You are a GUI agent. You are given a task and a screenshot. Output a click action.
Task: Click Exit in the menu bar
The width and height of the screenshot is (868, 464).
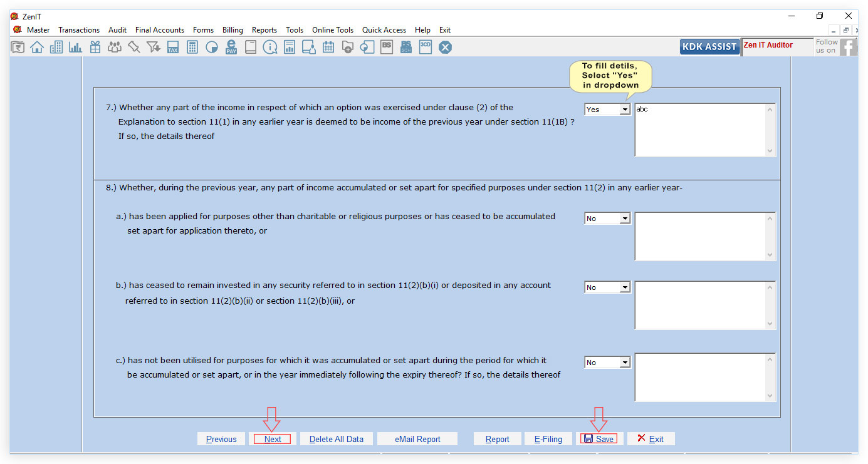(x=445, y=30)
